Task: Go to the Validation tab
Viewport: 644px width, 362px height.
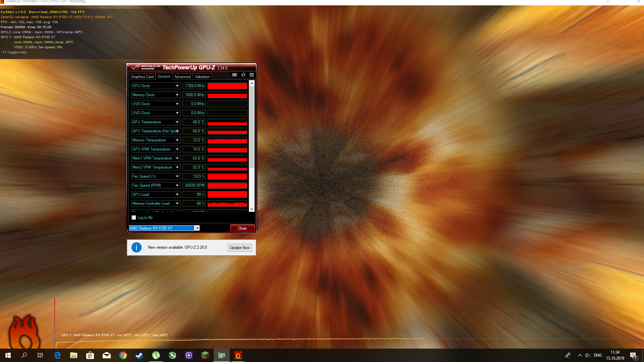Action: (202, 77)
